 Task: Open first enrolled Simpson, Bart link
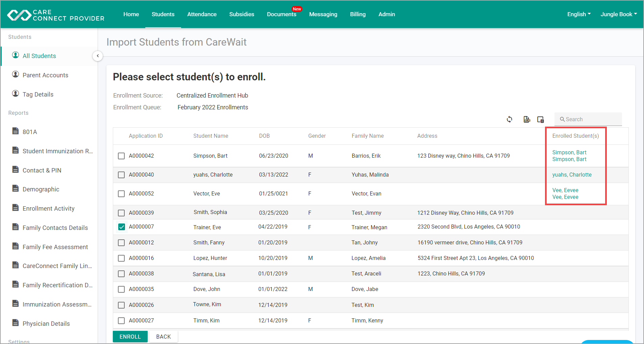569,152
